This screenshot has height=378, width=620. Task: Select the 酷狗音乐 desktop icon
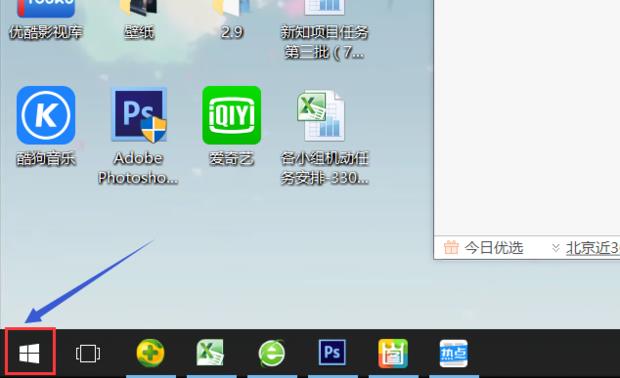(46, 126)
